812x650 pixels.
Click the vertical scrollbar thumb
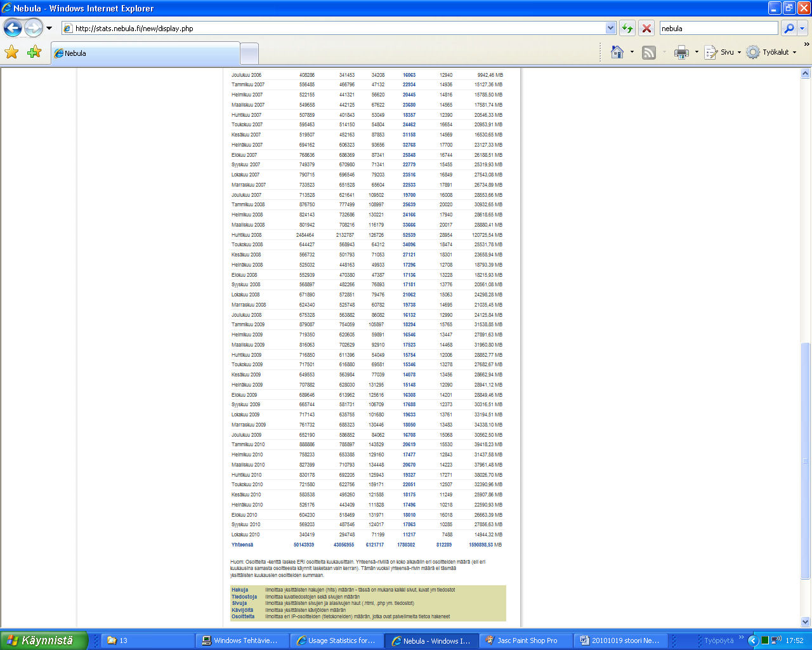[806, 460]
